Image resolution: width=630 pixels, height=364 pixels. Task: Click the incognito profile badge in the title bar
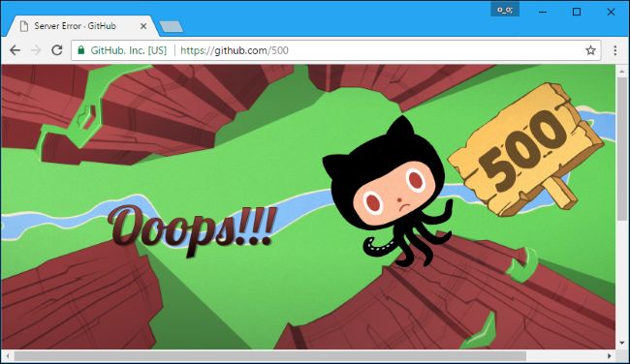pyautogui.click(x=505, y=10)
